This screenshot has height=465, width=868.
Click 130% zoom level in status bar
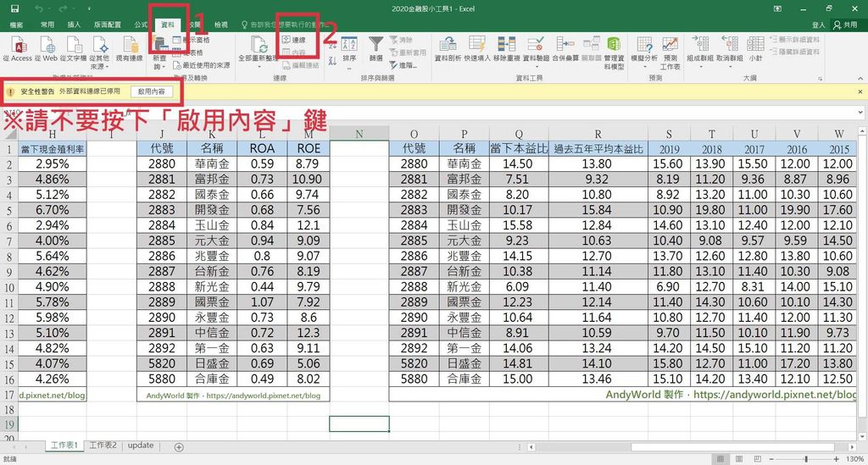pyautogui.click(x=854, y=459)
